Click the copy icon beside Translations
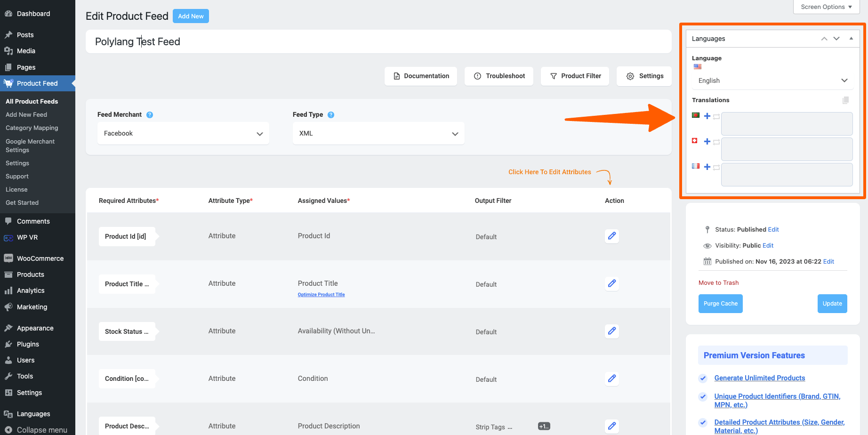Image resolution: width=868 pixels, height=435 pixels. pos(846,100)
